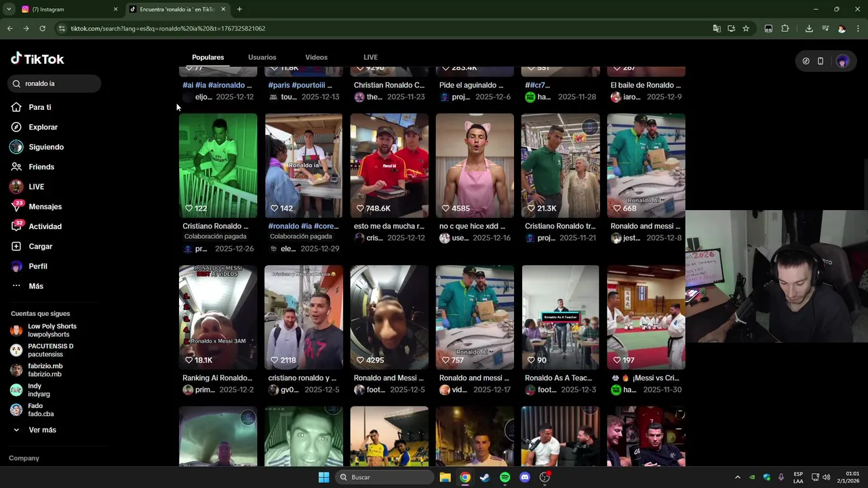Click the TikTok logo
Viewport: 868px width, 488px height.
coord(37,59)
